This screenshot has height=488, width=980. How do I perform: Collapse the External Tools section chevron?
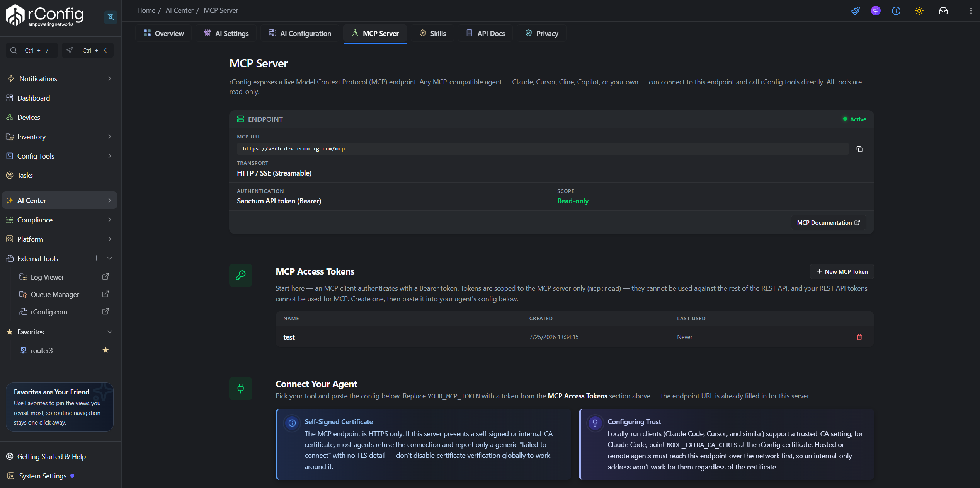pyautogui.click(x=110, y=258)
